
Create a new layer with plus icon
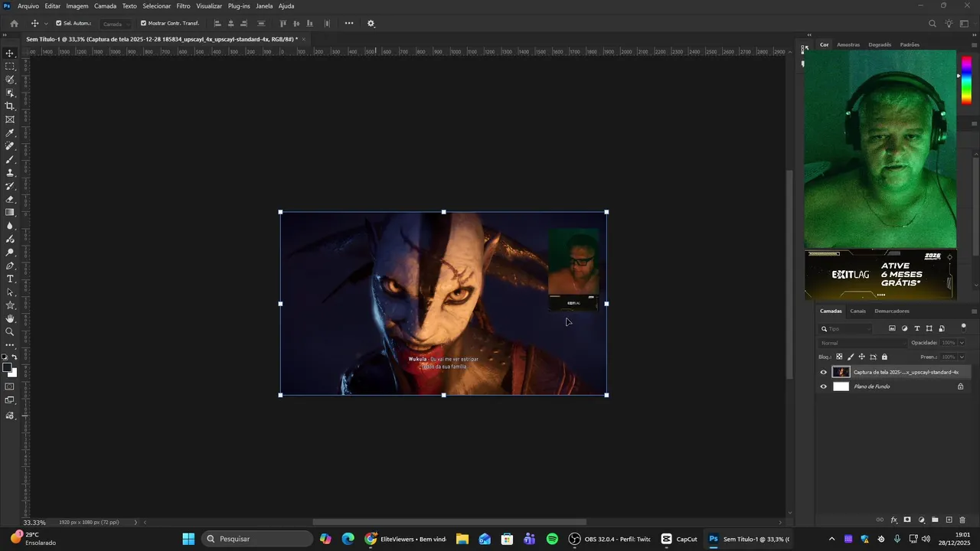tap(949, 520)
